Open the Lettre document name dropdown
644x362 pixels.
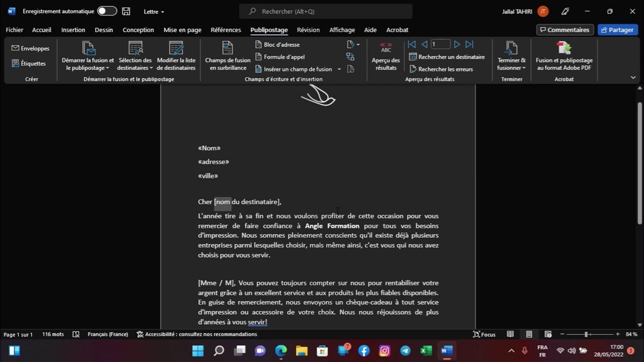click(154, 11)
